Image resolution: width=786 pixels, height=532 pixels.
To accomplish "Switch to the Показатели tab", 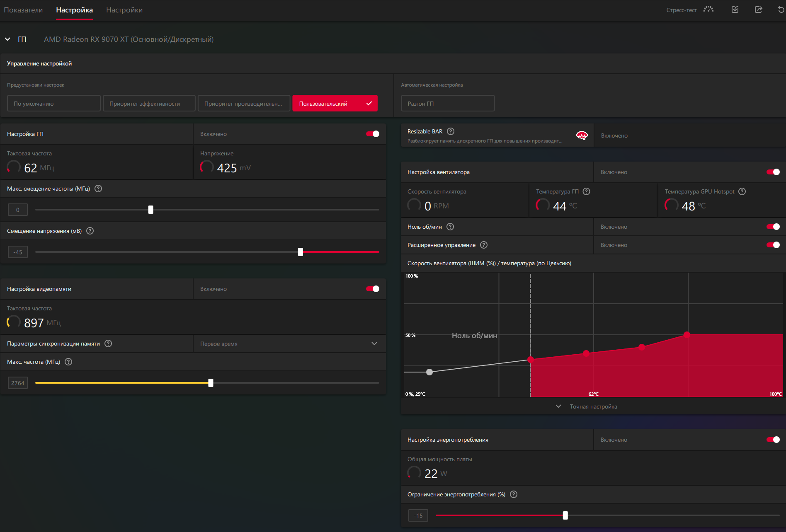I will 23,10.
